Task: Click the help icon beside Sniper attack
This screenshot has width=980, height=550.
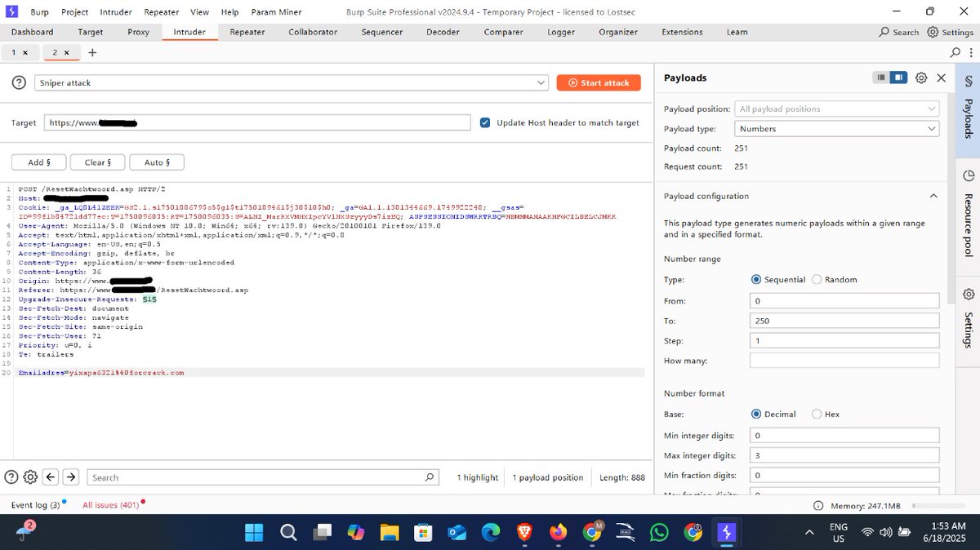Action: click(x=18, y=82)
